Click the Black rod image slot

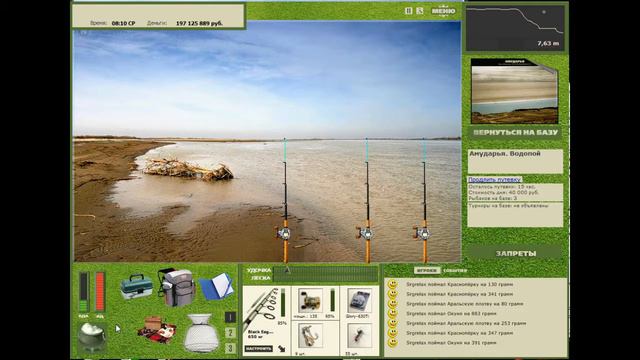coord(260,308)
